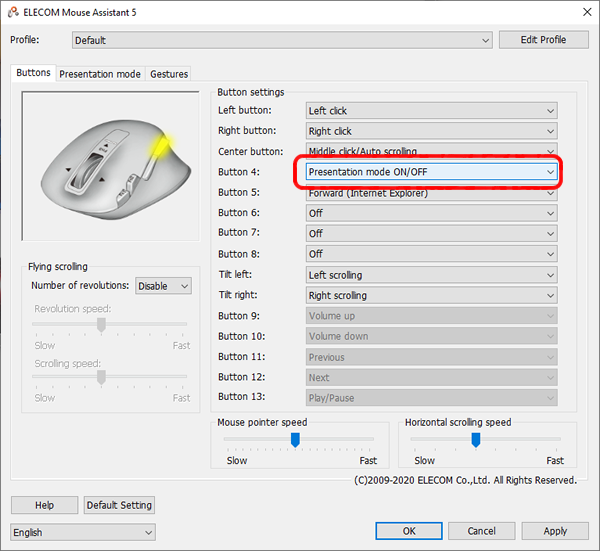Screen dimensions: 600x551
Task: Click the Default Setting button
Action: pos(119,505)
